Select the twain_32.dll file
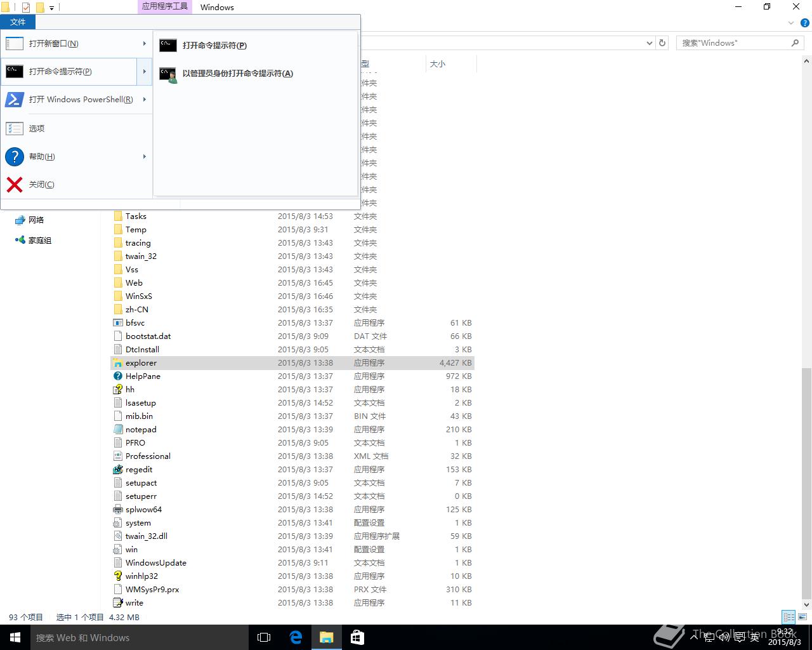 click(293, 536)
